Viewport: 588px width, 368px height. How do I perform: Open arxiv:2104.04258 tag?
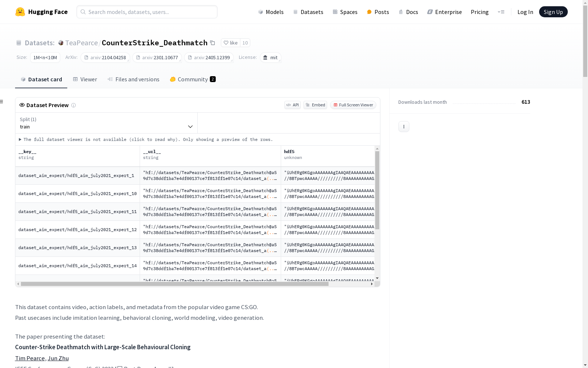coord(105,57)
